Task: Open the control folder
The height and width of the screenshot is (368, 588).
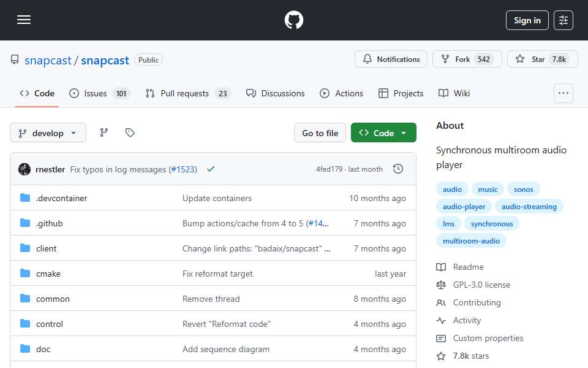Action: pos(50,324)
